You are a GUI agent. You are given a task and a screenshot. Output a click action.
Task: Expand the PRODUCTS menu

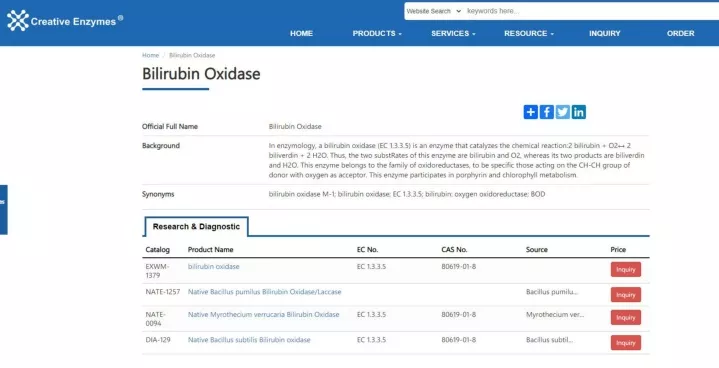tap(377, 33)
